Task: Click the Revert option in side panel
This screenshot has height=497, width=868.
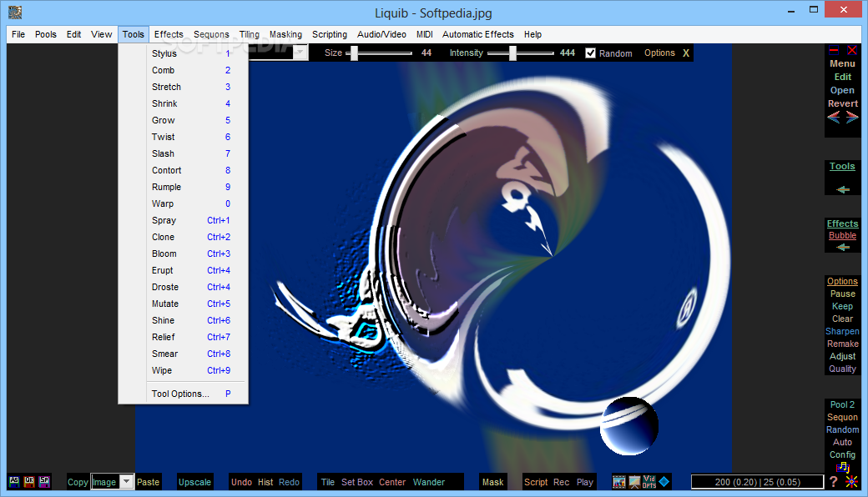Action: 842,103
